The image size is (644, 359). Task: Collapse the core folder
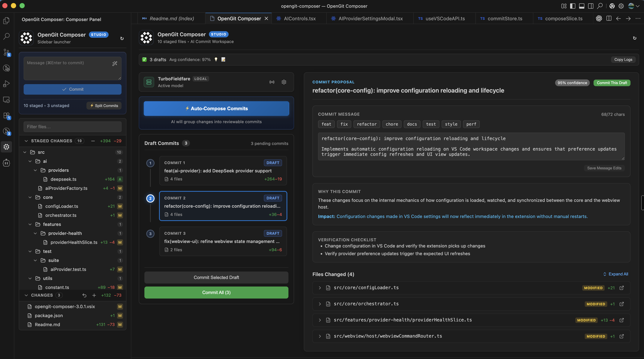[x=30, y=197]
